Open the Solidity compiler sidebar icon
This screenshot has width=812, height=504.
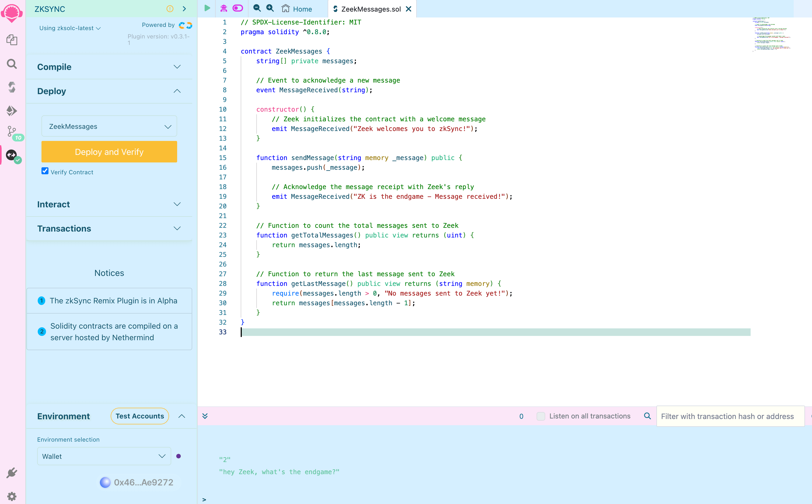(12, 87)
